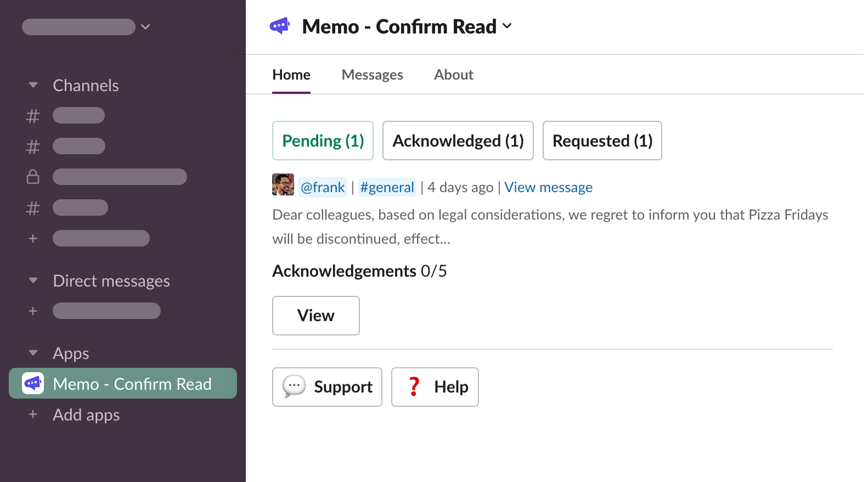Click the plus icon beside Add apps
Screen dimensions: 868x482
tap(33, 414)
